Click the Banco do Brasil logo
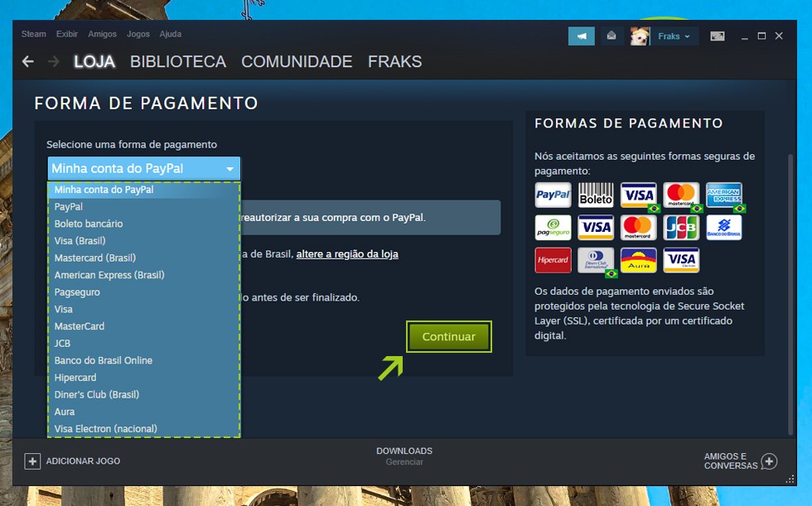The width and height of the screenshot is (812, 506). [x=724, y=228]
